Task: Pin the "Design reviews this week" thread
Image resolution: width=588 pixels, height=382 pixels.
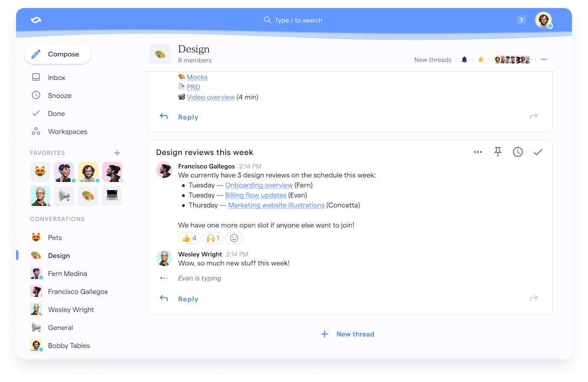Action: [497, 152]
